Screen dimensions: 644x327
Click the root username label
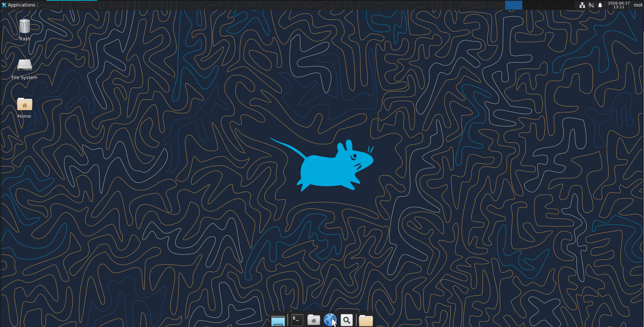637,5
